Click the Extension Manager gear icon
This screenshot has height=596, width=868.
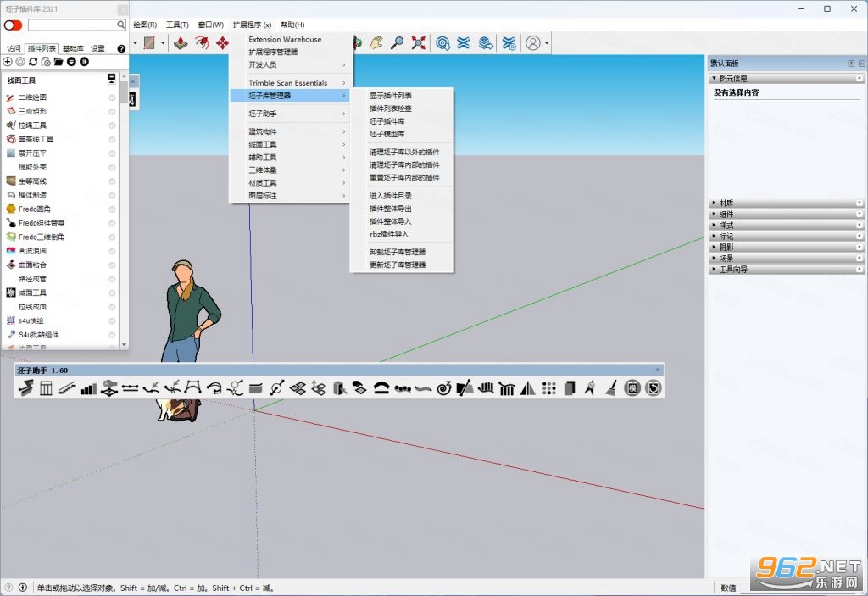click(509, 42)
